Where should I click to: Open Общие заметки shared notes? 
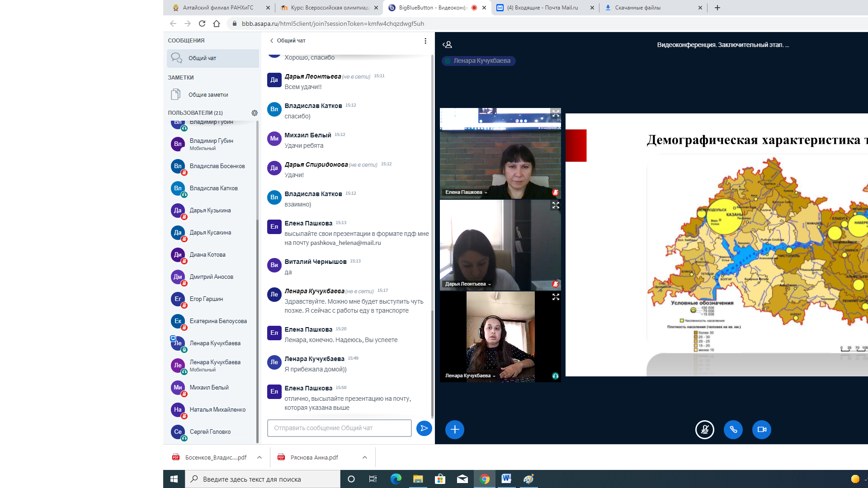[213, 95]
